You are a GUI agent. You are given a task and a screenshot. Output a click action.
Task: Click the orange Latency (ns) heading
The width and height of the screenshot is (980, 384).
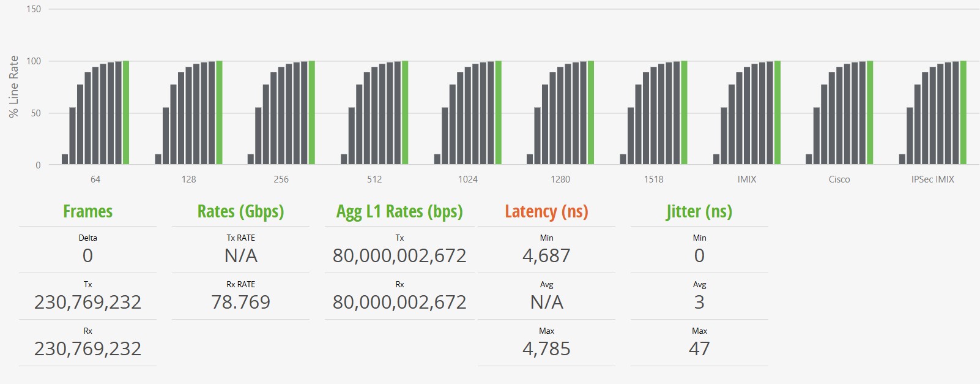[546, 212]
